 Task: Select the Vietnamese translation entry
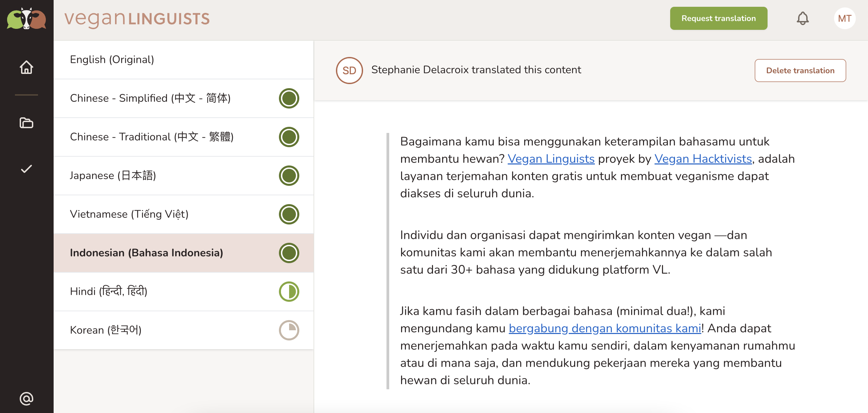point(129,214)
